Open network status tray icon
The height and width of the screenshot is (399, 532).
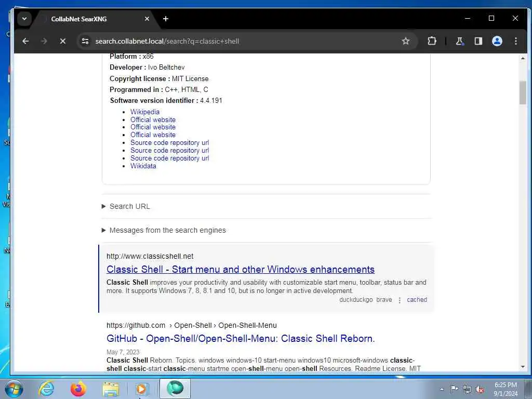(x=467, y=389)
